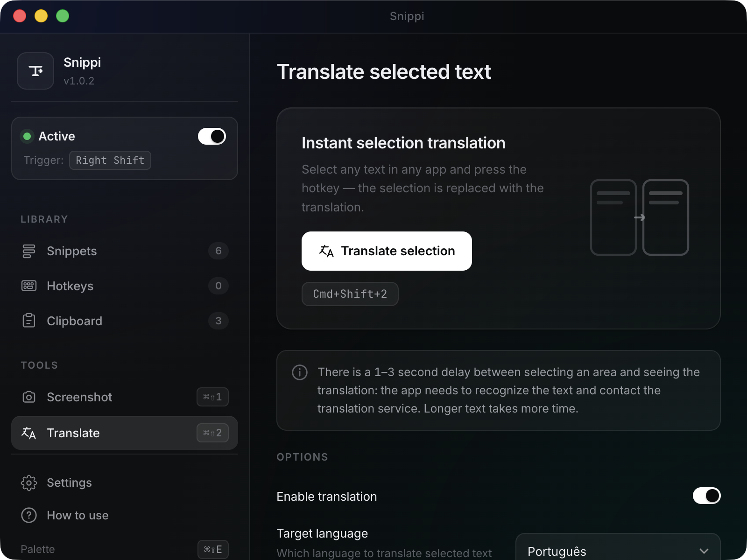Click the translate glyph inside Translate selection button
This screenshot has height=560, width=747.
tap(326, 251)
